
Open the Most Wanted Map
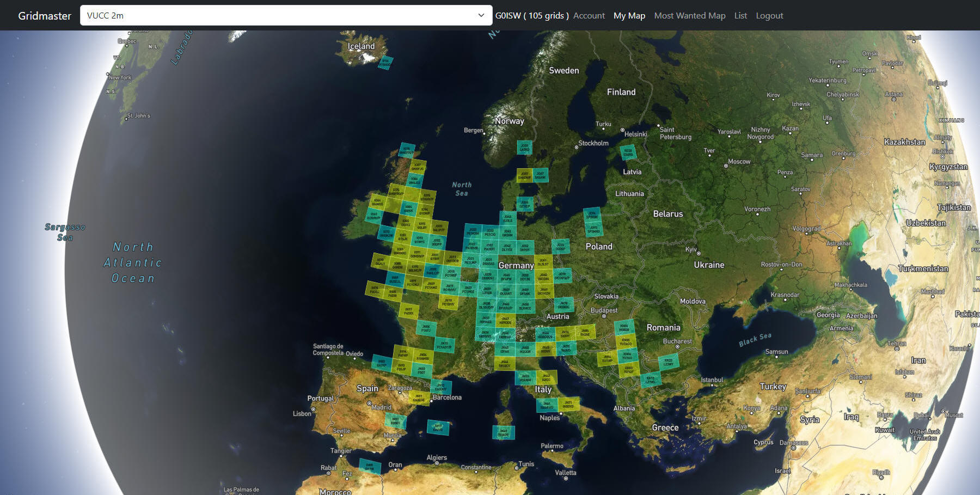pos(689,16)
